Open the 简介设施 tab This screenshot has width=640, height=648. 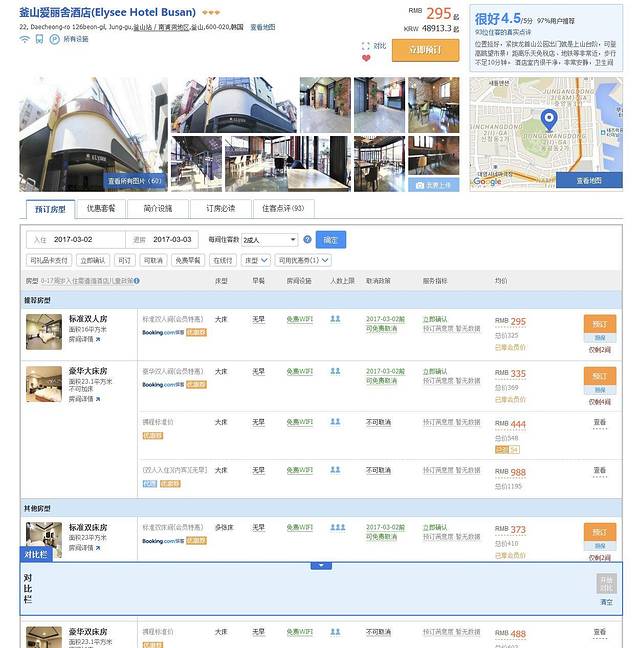tap(157, 209)
